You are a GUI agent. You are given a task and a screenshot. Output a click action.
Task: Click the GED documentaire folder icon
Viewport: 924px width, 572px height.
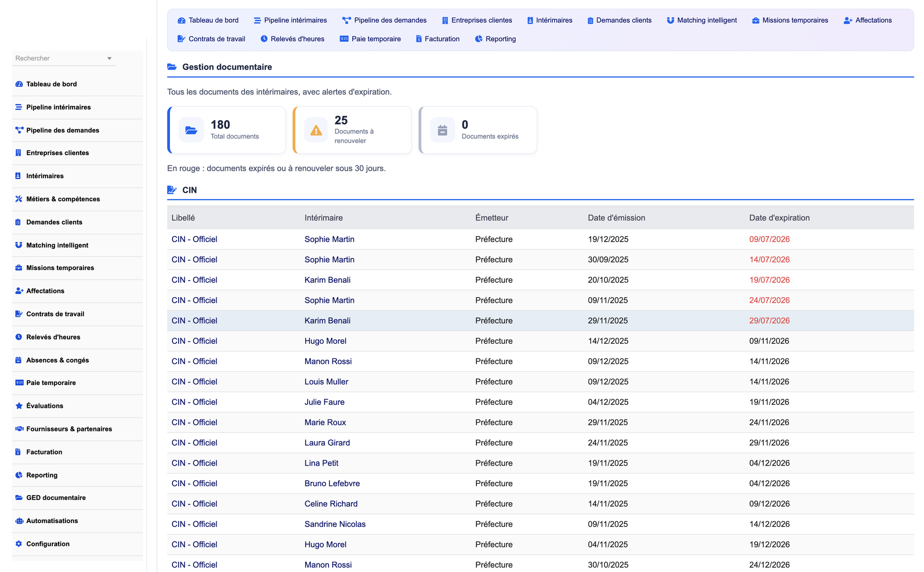(x=19, y=497)
